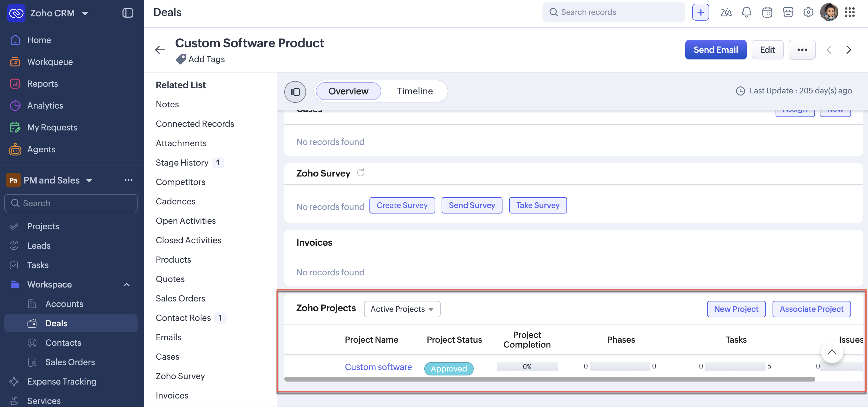The height and width of the screenshot is (407, 868).
Task: Open Workqueue from the sidebar
Action: point(50,62)
